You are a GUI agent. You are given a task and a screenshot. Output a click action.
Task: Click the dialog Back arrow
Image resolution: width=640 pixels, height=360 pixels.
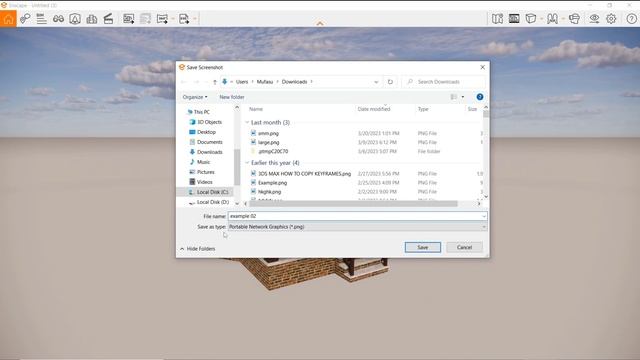(x=184, y=82)
